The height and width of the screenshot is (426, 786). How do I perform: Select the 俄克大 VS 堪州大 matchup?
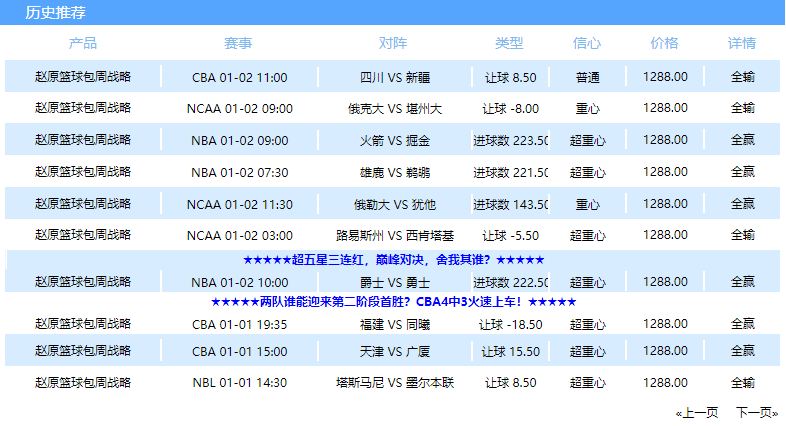coord(395,108)
